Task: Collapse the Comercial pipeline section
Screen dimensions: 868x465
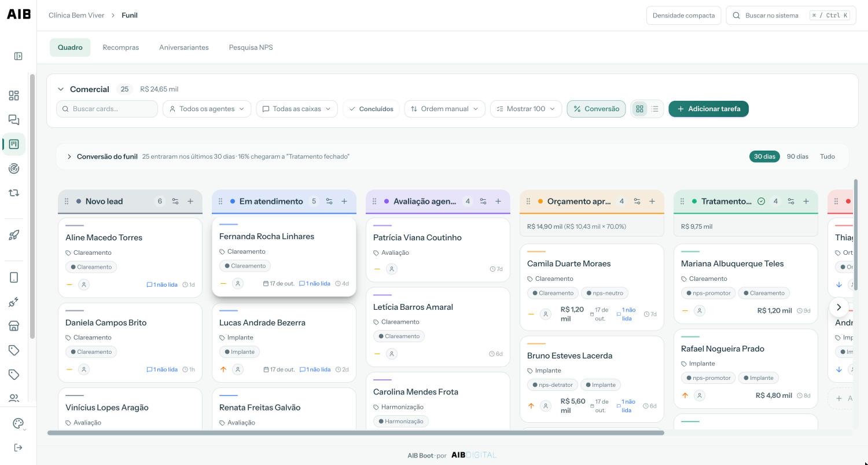Action: coord(61,89)
